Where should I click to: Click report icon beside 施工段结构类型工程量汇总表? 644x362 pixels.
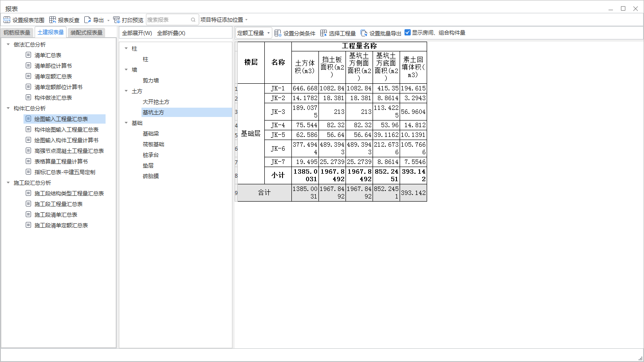28,193
